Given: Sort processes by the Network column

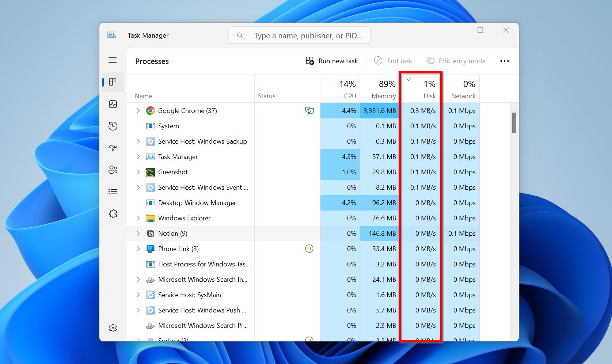Looking at the screenshot, I should 461,89.
